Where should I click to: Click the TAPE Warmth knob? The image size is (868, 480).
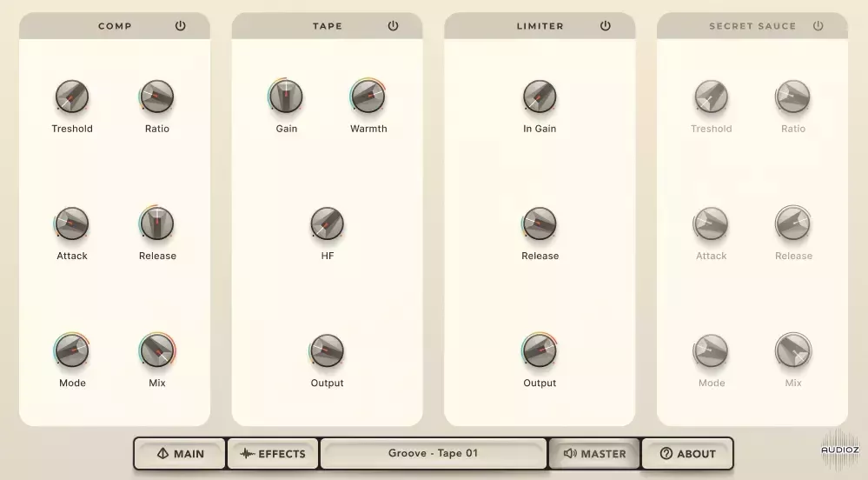click(368, 96)
